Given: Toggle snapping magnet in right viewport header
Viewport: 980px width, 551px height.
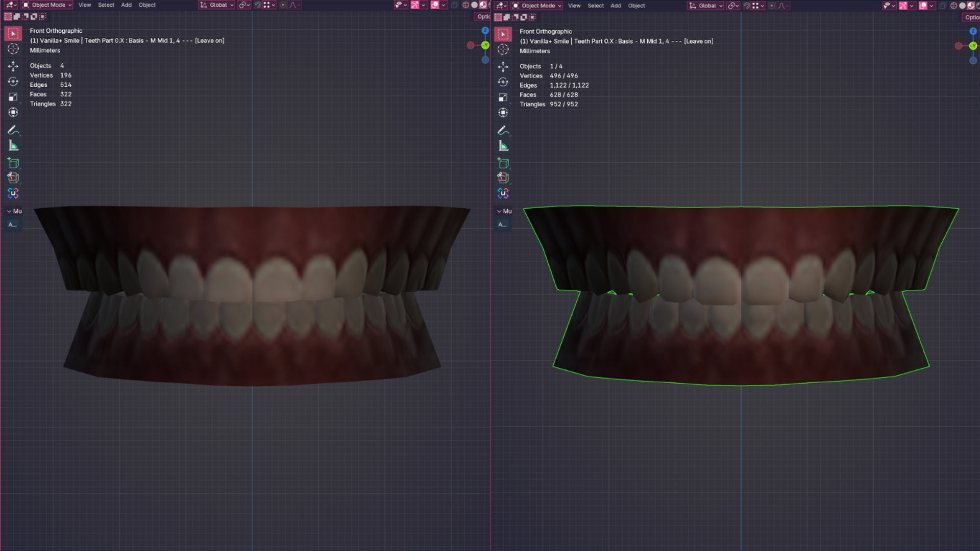Looking at the screenshot, I should 747,6.
